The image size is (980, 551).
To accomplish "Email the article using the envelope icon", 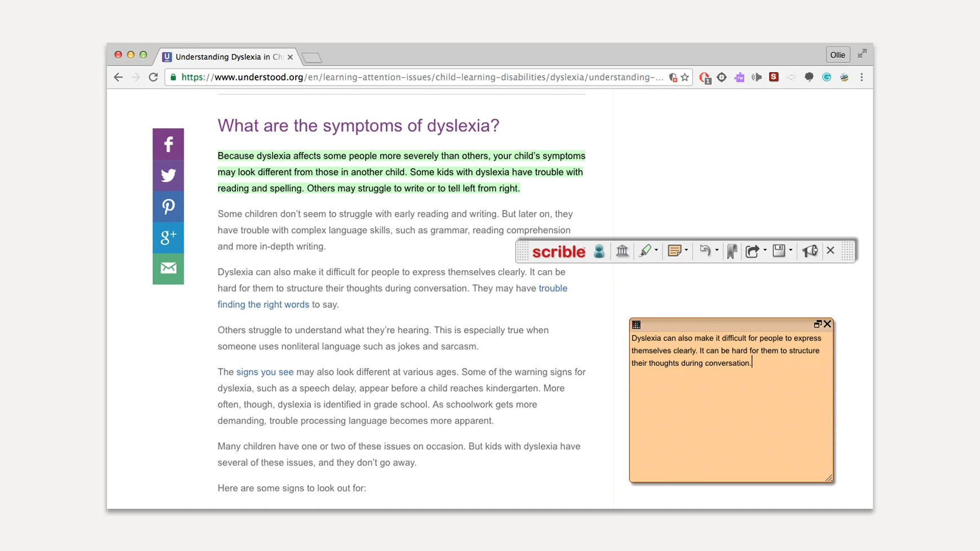I will click(x=168, y=268).
